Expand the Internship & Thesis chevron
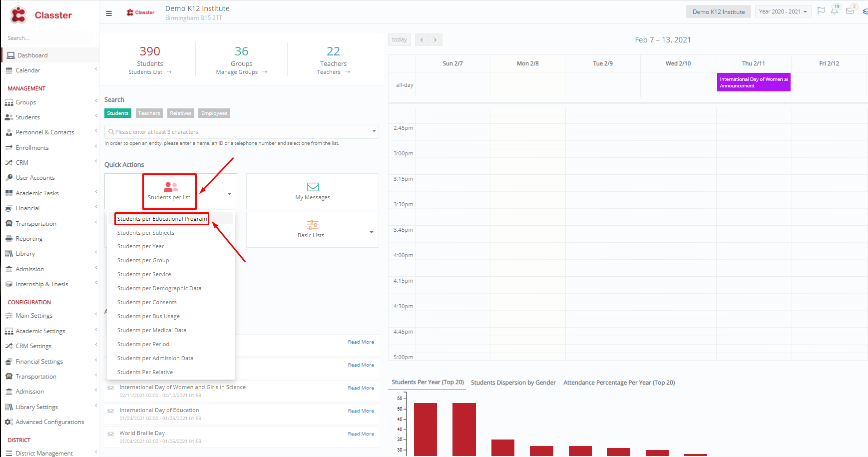This screenshot has height=457, width=868. tap(96, 283)
